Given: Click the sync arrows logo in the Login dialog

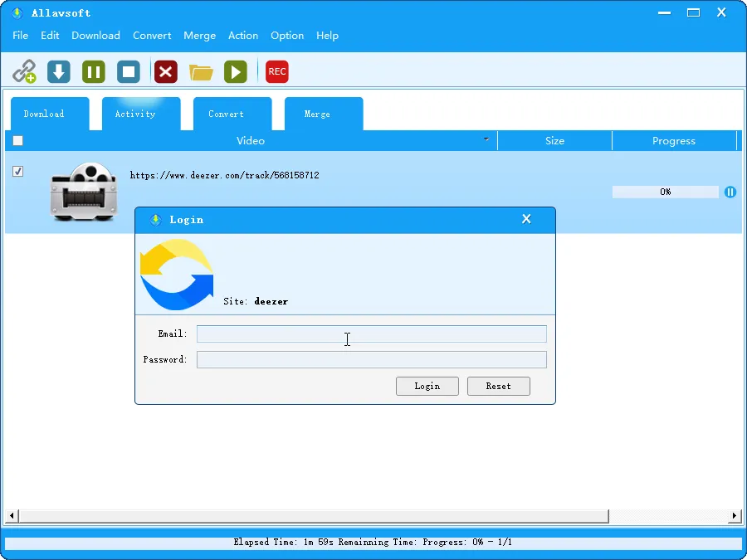Looking at the screenshot, I should pos(177,275).
